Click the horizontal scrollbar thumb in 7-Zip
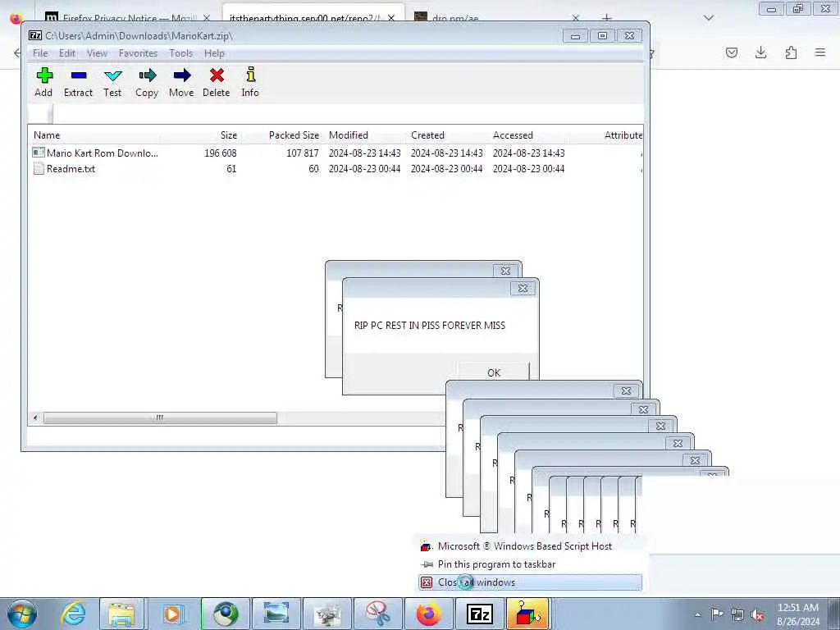 [160, 418]
